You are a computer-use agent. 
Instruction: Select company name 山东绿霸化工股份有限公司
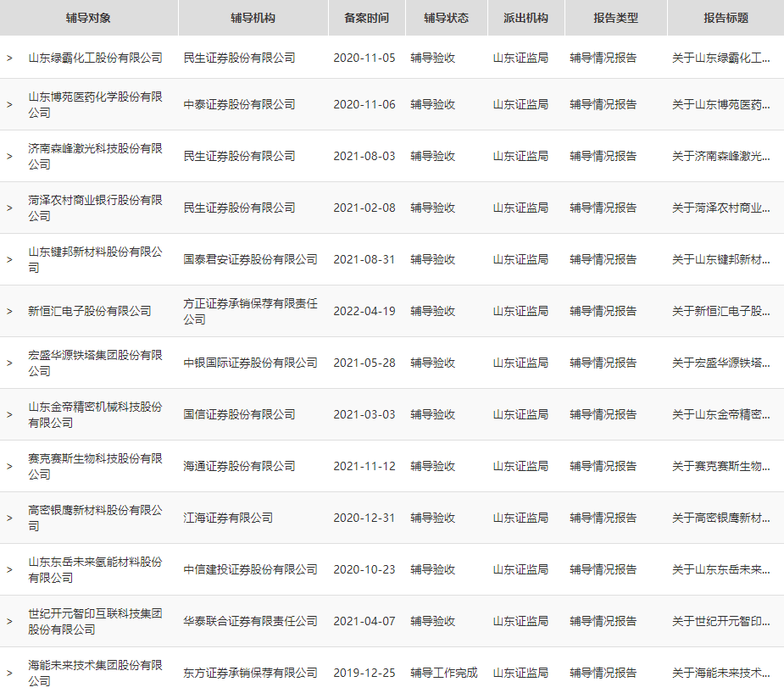coord(95,58)
